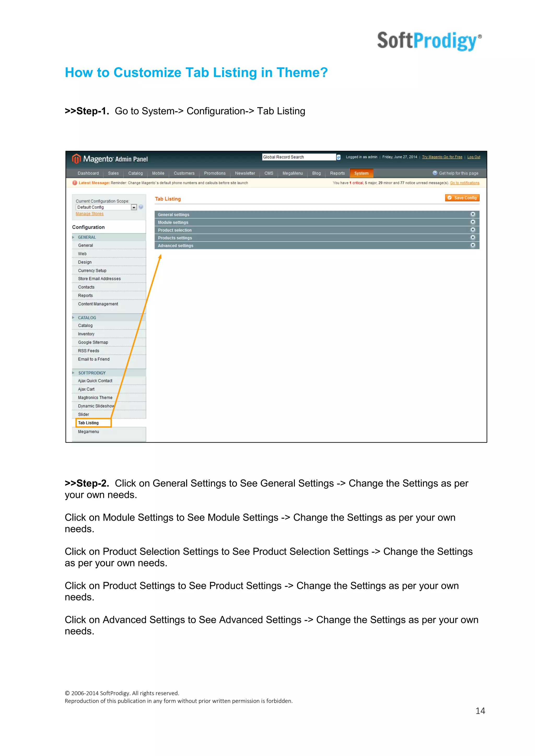Click the Get help for this page icon
Screen dimensions: 535x756
click(x=435, y=173)
